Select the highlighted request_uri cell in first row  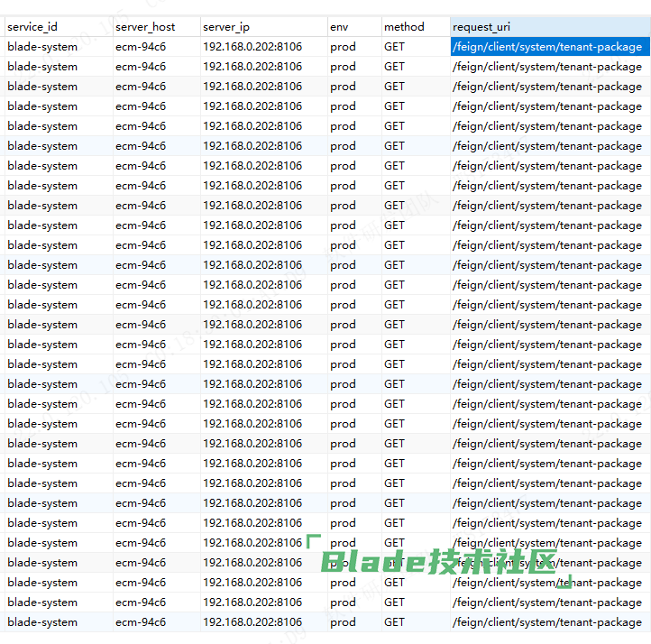(548, 47)
